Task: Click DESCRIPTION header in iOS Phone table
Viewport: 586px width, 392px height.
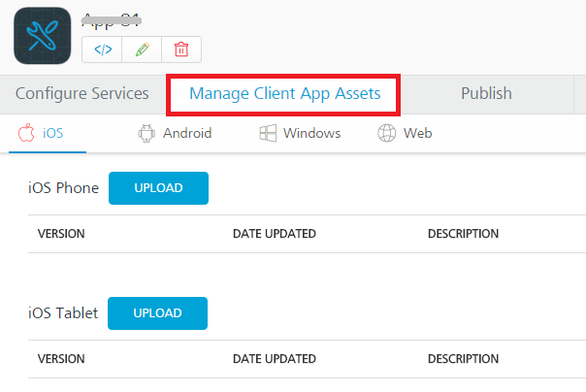Action: point(463,234)
